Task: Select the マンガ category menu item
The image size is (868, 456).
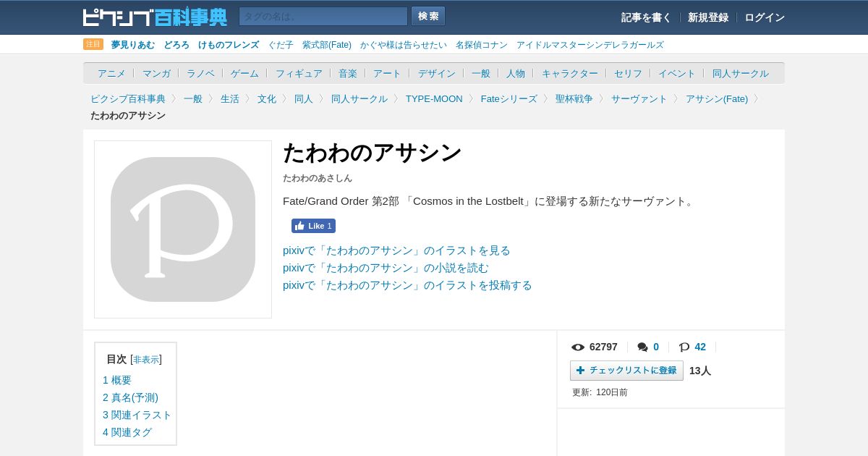Action: (156, 73)
